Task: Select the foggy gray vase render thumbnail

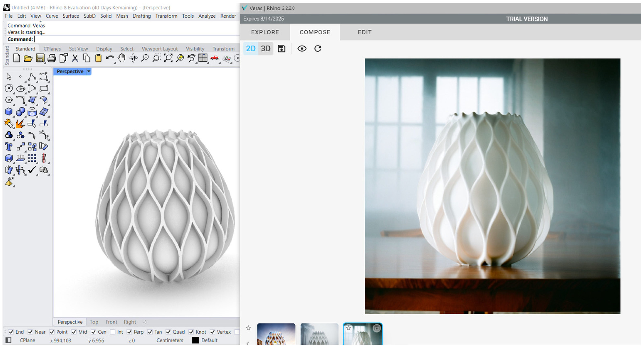Action: click(319, 334)
